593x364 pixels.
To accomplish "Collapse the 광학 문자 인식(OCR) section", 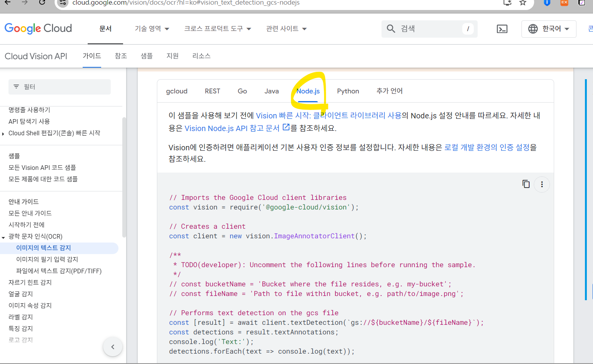I will coord(3,237).
